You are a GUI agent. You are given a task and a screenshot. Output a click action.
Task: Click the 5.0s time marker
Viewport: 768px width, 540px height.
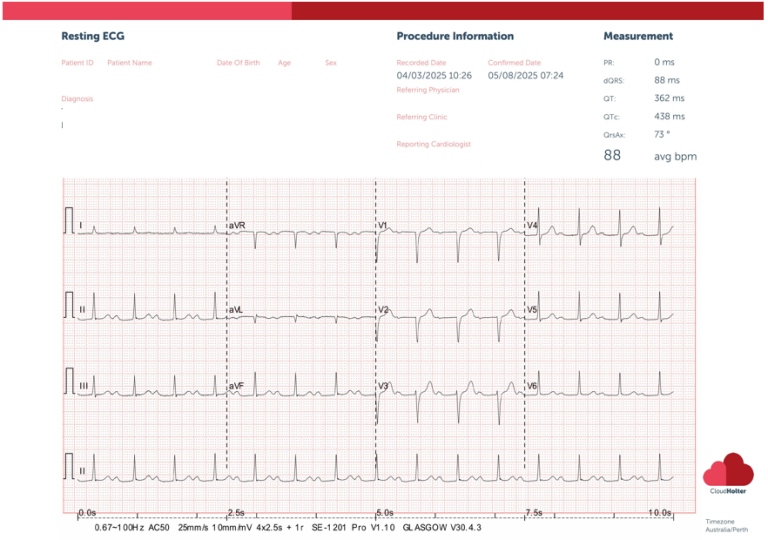[x=384, y=512]
